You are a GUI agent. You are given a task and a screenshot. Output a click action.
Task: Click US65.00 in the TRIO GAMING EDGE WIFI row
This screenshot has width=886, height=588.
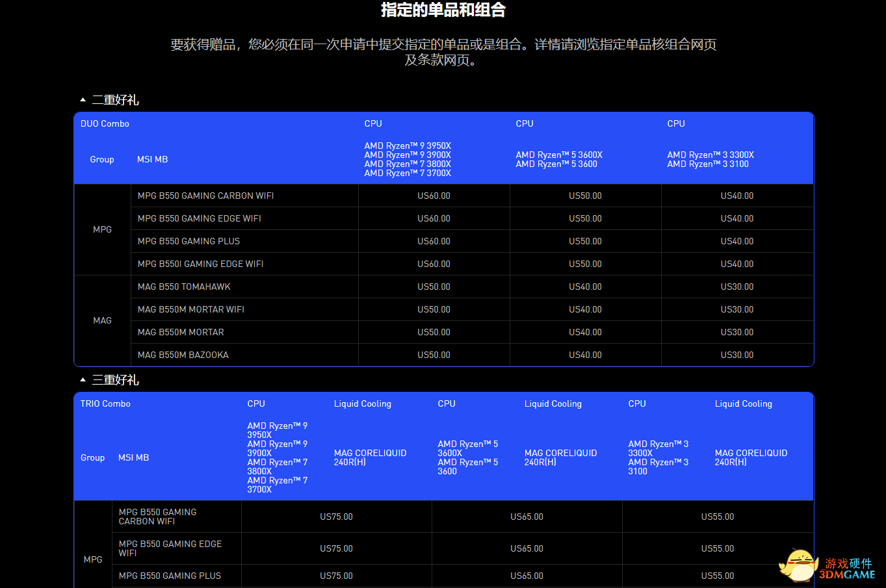[x=527, y=548]
